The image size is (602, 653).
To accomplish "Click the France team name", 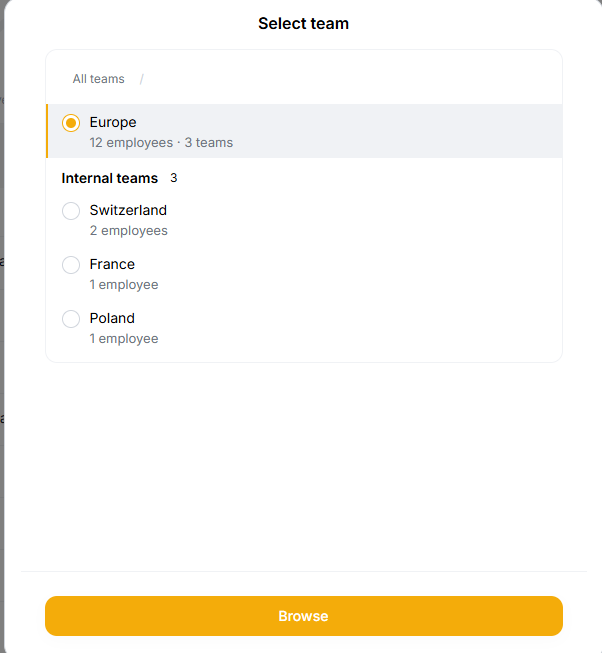I will coord(112,264).
